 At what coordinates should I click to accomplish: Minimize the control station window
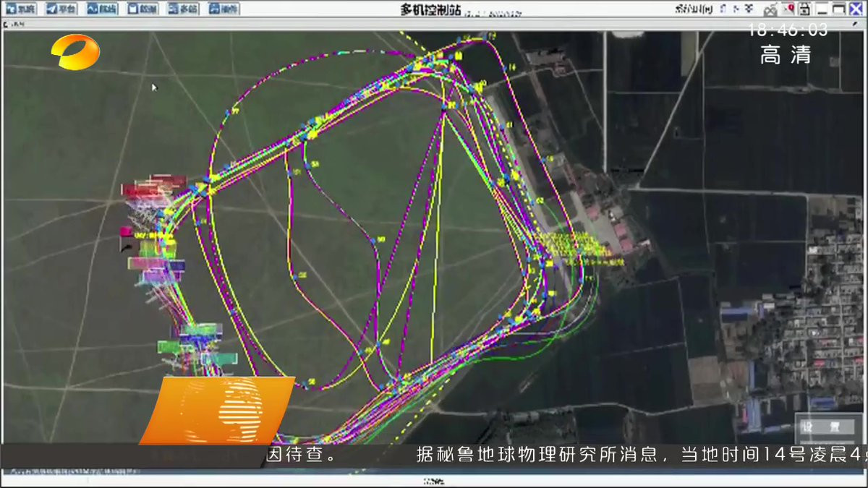coord(822,9)
